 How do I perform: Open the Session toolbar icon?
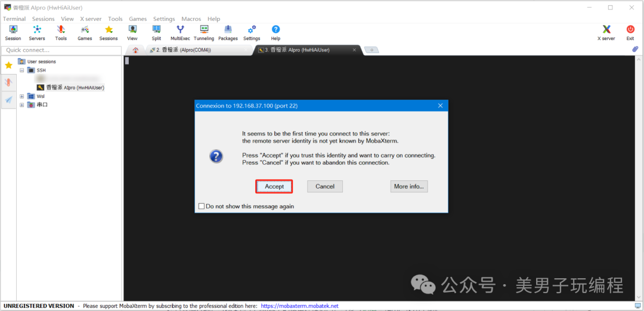[x=13, y=32]
